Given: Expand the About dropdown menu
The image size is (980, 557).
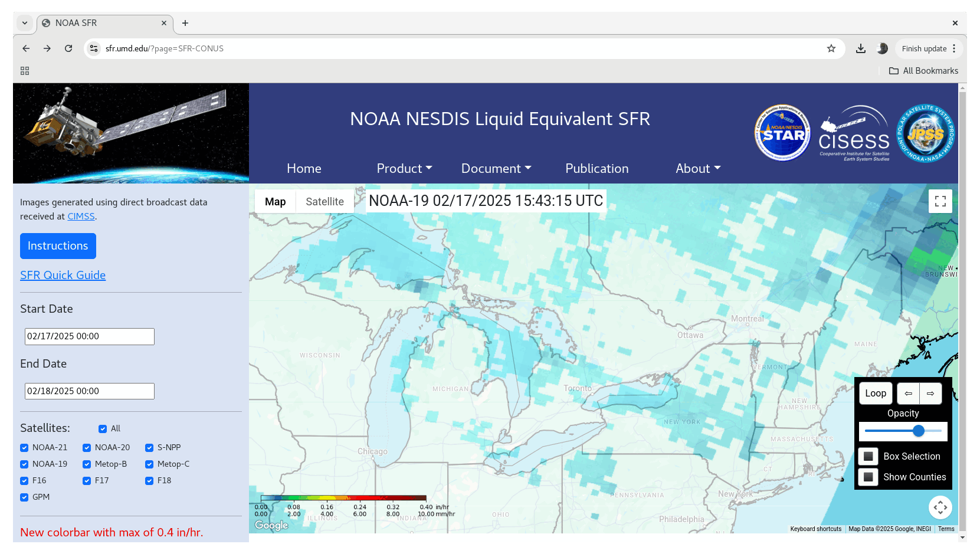Looking at the screenshot, I should [698, 169].
